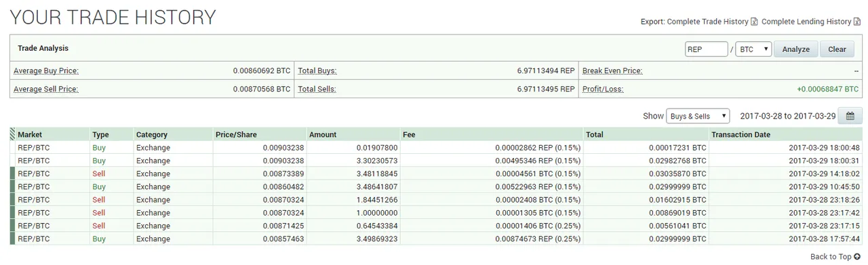Sort table by Category column header
868x265 pixels.
coord(152,135)
